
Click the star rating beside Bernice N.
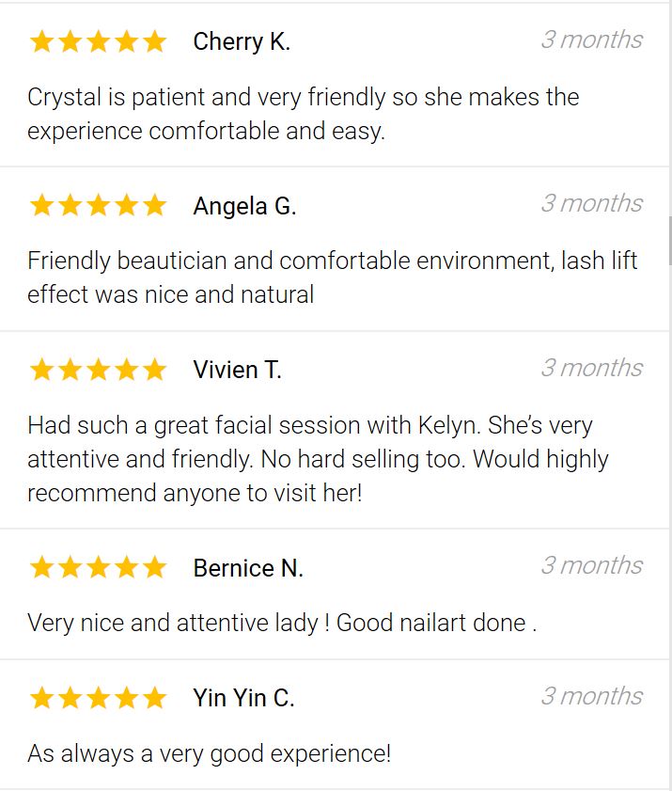pos(98,567)
